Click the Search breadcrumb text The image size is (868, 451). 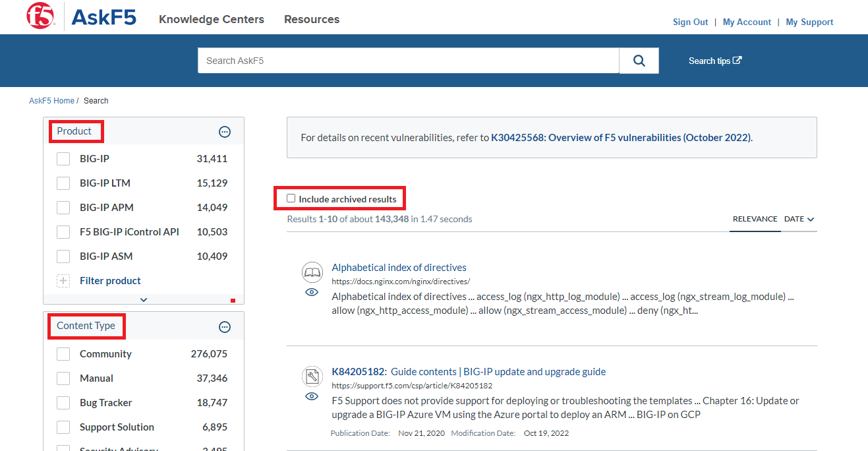pyautogui.click(x=96, y=101)
